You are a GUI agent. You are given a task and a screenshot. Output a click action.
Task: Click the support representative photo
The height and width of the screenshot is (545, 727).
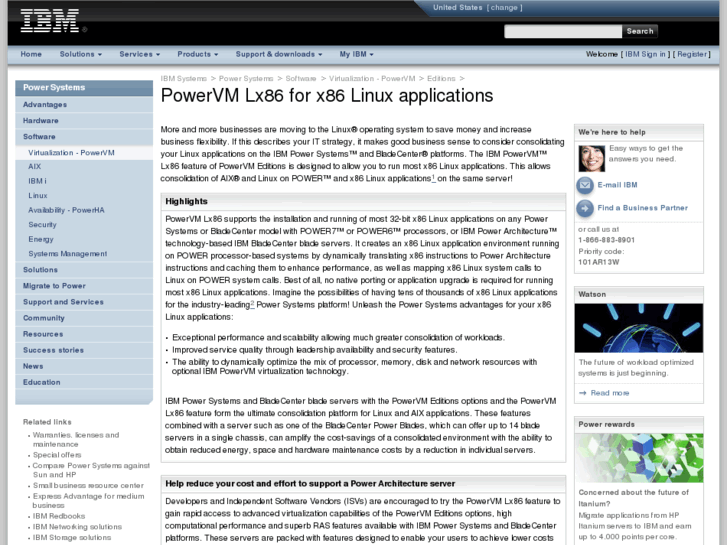(x=592, y=158)
